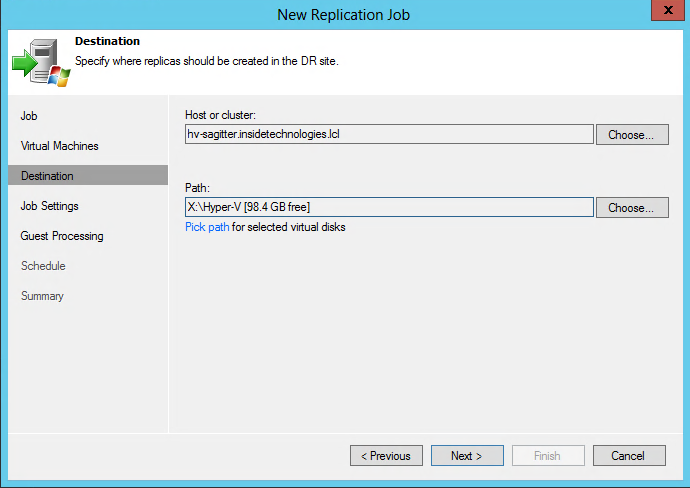Click the server replication icon in header
The width and height of the screenshot is (690, 488).
(x=40, y=61)
